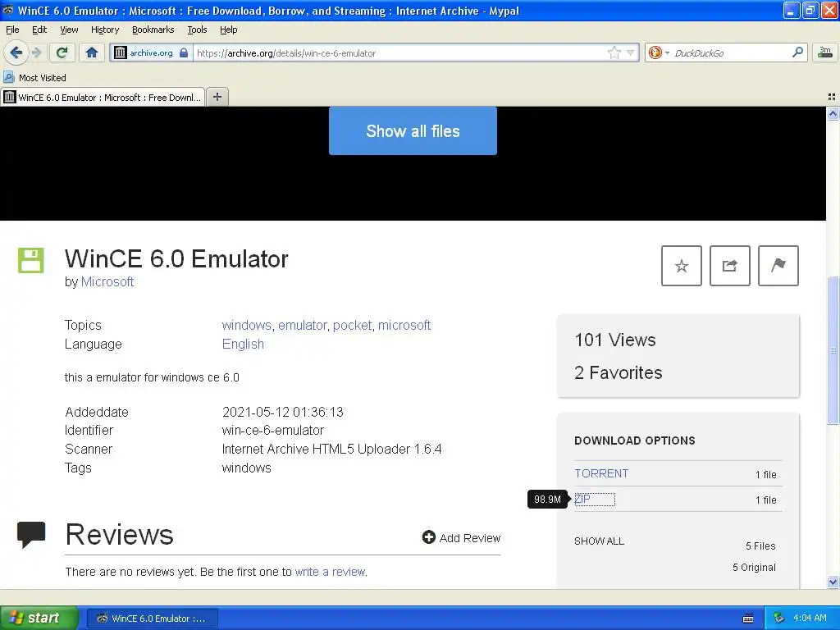Click in the DuckDuckGo search box
840x630 pixels.
(x=730, y=52)
